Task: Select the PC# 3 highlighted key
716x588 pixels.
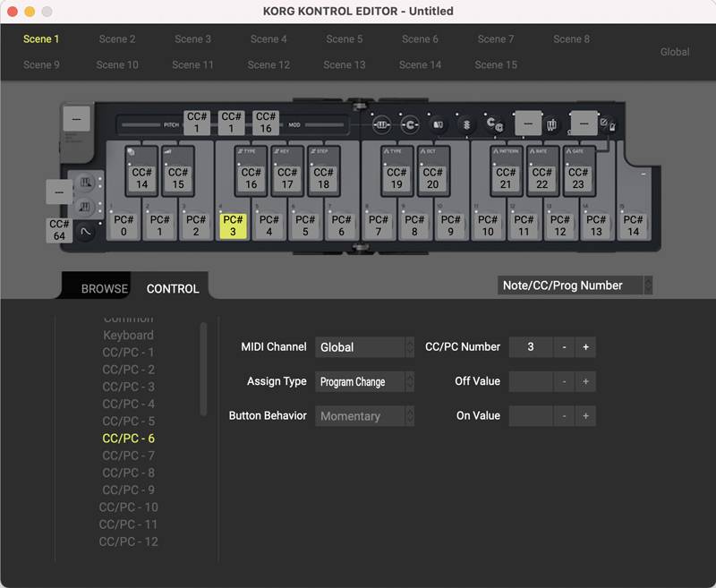Action: (233, 226)
